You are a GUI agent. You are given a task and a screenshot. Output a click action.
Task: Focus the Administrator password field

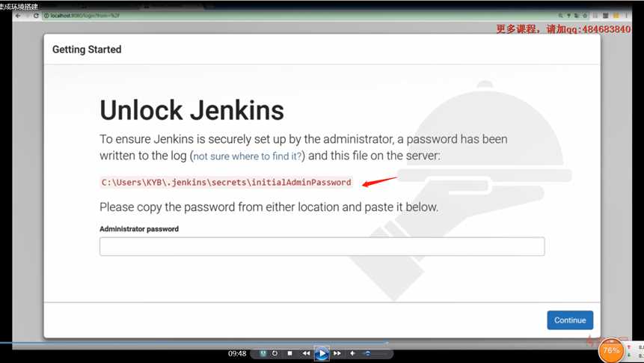322,246
